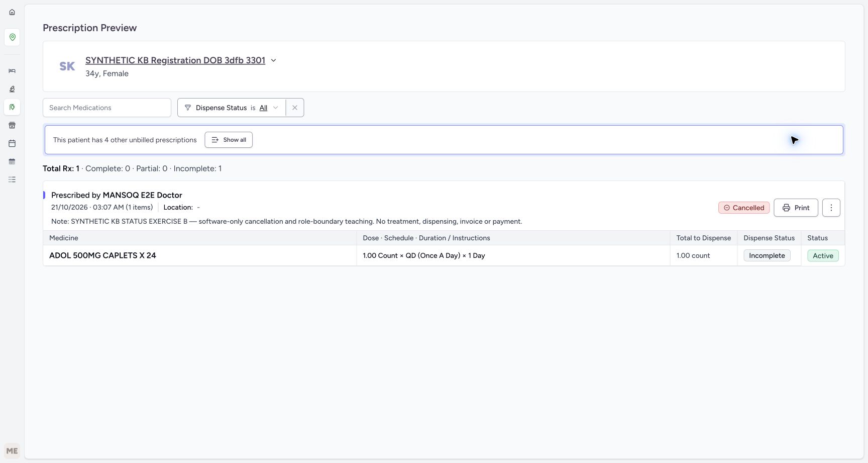The image size is (868, 463).
Task: Open the ME user avatar
Action: pos(12,451)
